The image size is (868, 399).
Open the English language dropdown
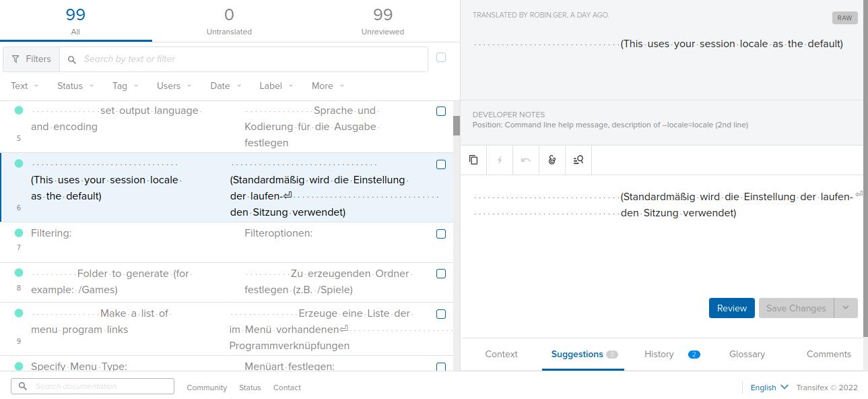point(769,388)
